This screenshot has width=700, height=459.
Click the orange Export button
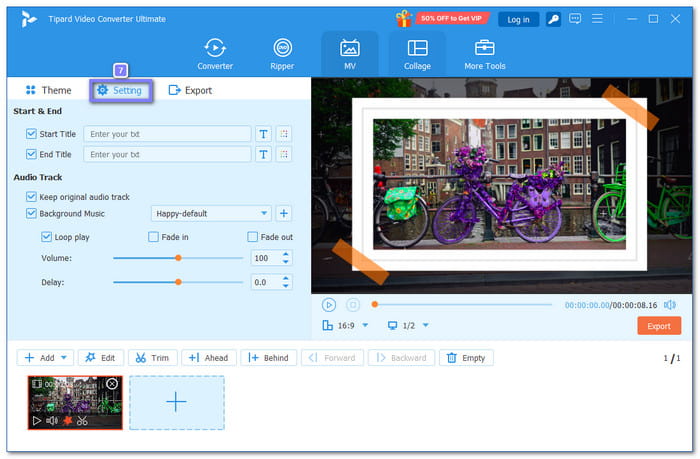coord(658,326)
